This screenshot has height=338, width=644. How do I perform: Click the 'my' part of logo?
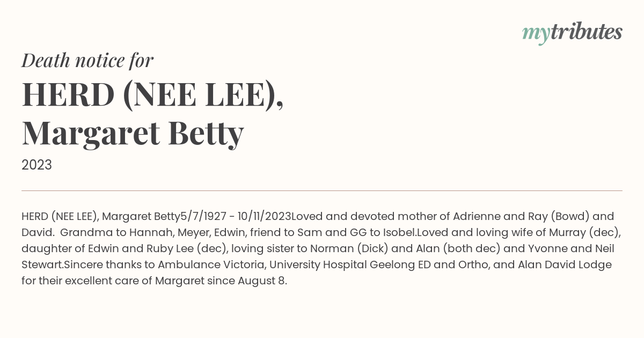(536, 34)
